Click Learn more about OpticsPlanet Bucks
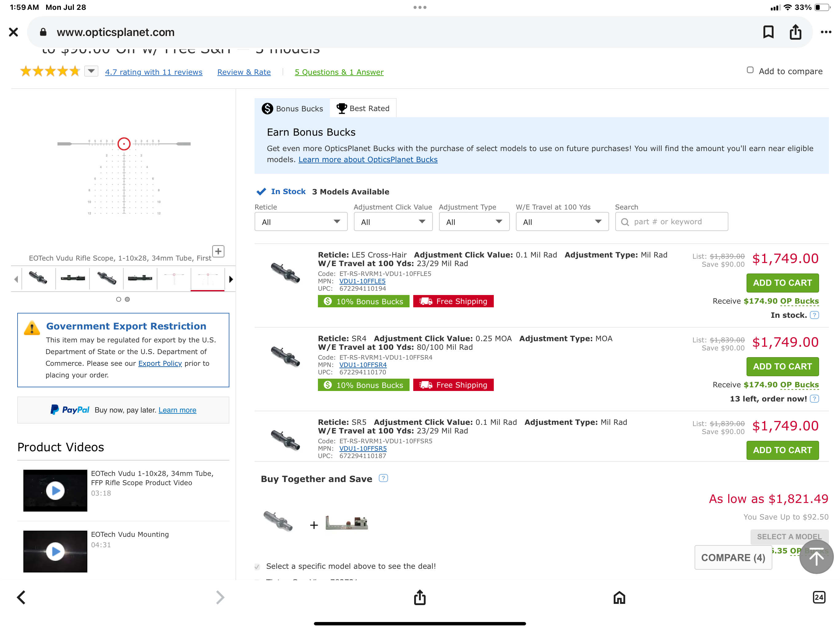 [368, 160]
